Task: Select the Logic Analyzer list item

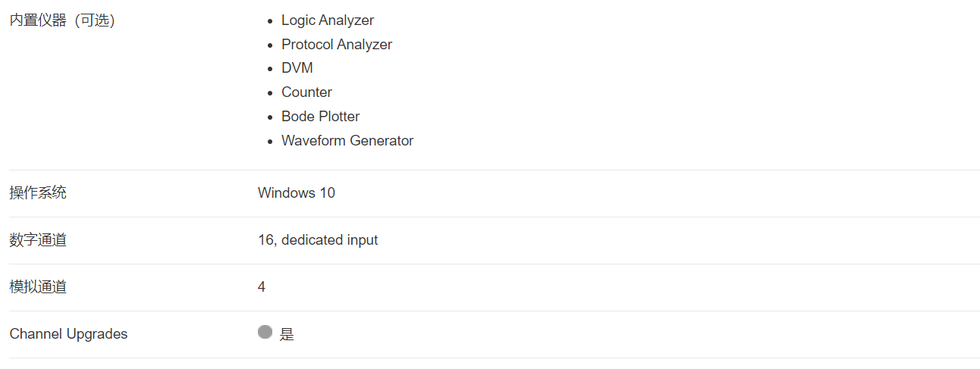Action: [328, 20]
